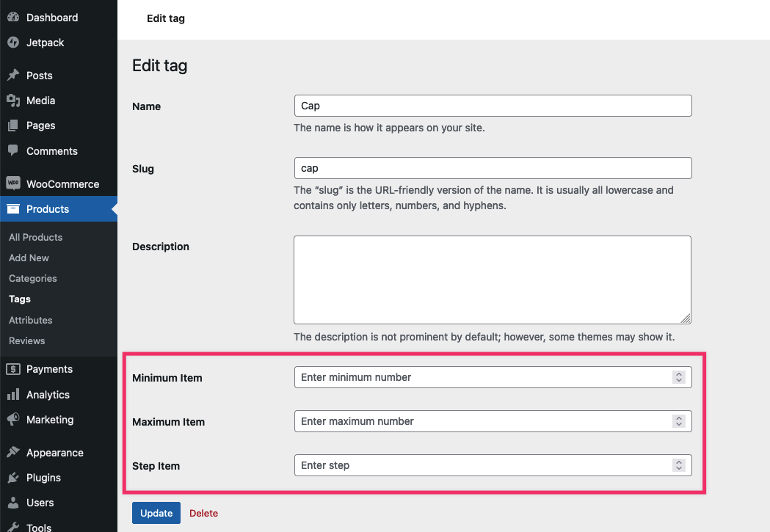Open product Categories submenu
The height and width of the screenshot is (532, 770).
(x=32, y=278)
